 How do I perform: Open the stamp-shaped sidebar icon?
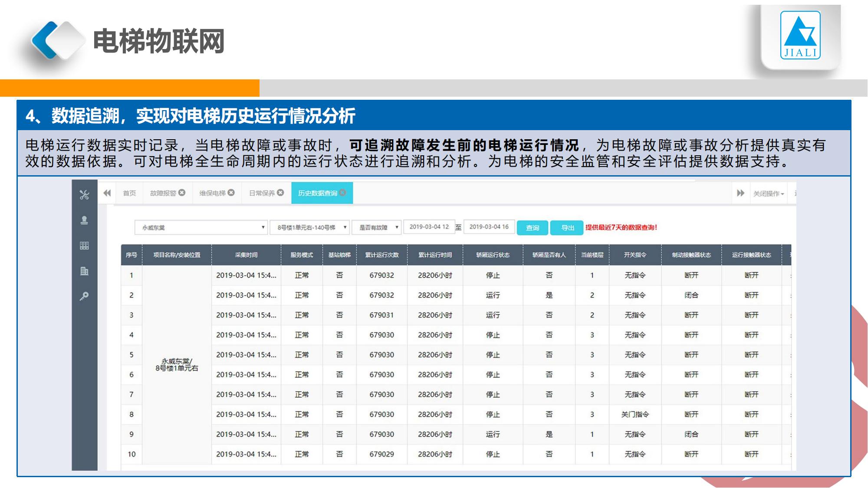pyautogui.click(x=84, y=220)
